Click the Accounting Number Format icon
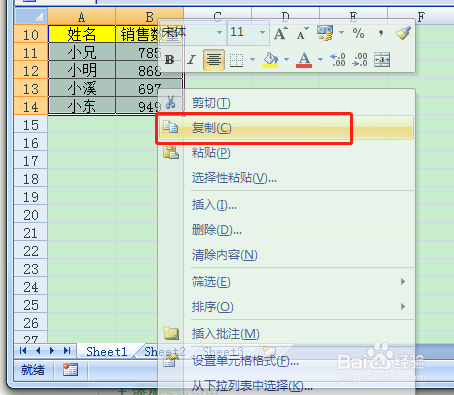This screenshot has width=454, height=395. (325, 33)
